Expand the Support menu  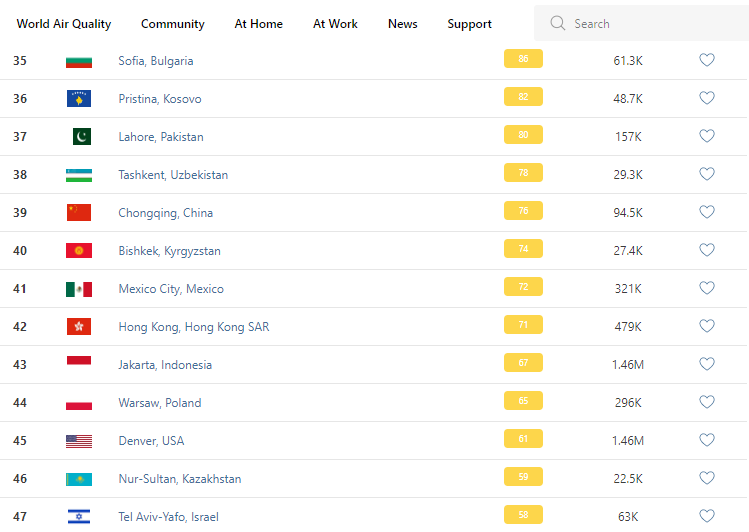click(x=470, y=24)
